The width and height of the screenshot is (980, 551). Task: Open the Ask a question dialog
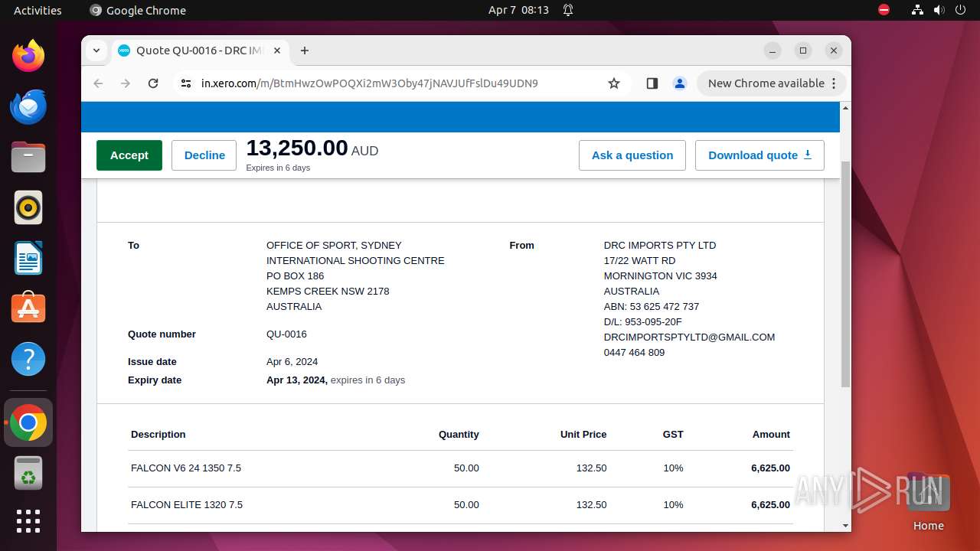coord(632,155)
